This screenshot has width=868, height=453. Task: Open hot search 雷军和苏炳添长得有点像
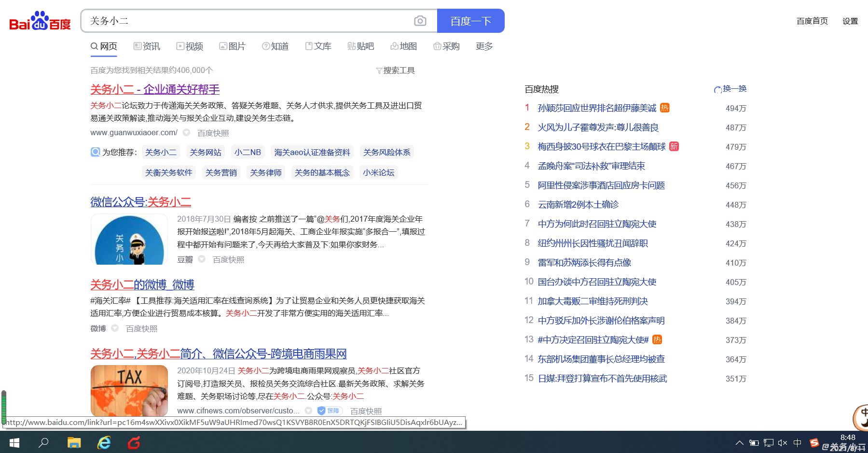pyautogui.click(x=585, y=263)
